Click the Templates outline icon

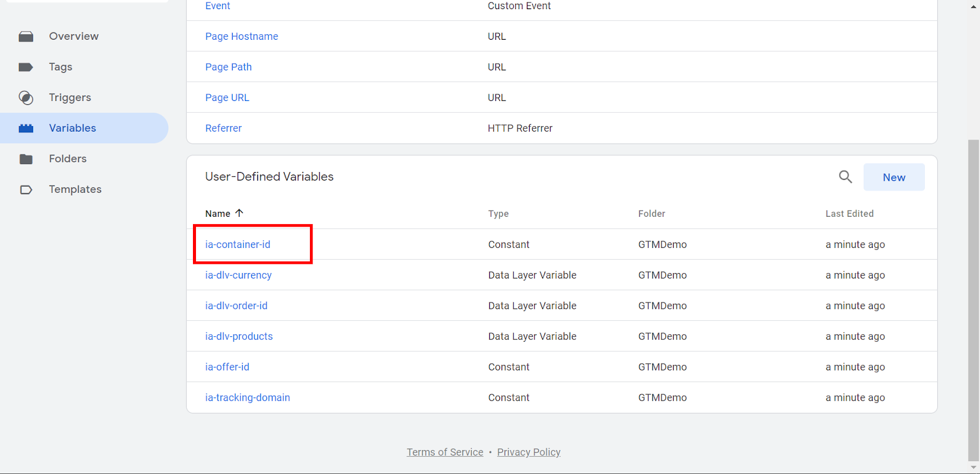(26, 190)
